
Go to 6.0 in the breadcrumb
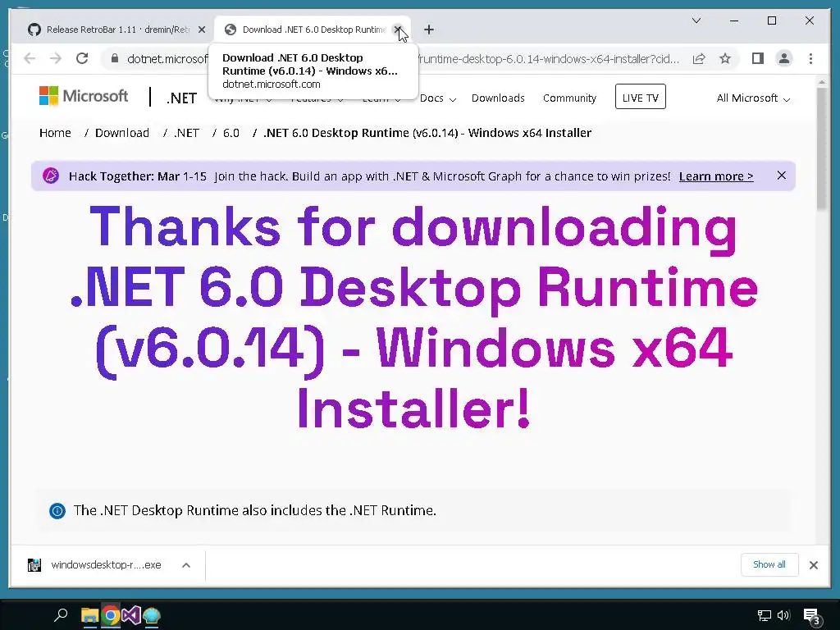pos(231,133)
